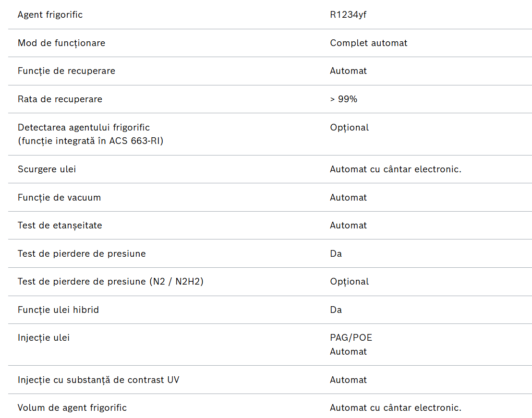Click the "Funcție de vacuum" label
The image size is (532, 418).
(x=59, y=198)
